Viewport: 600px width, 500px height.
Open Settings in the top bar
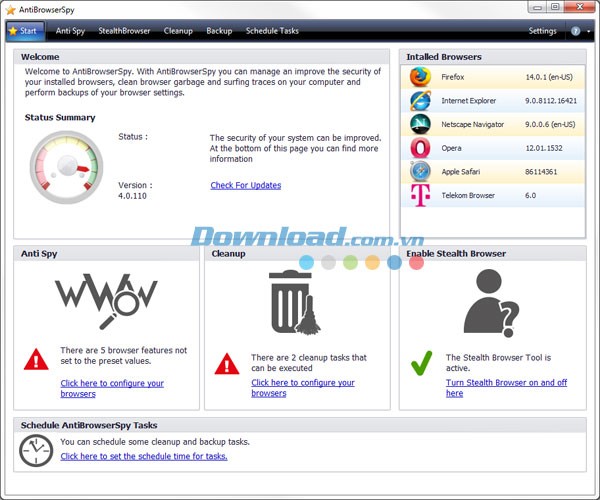click(542, 31)
